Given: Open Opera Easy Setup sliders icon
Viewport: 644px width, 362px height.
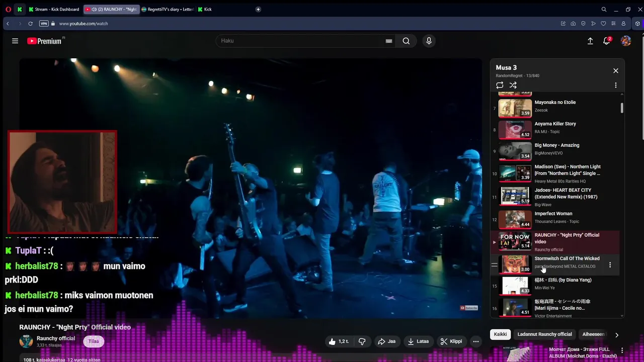Looking at the screenshot, I should pyautogui.click(x=613, y=24).
